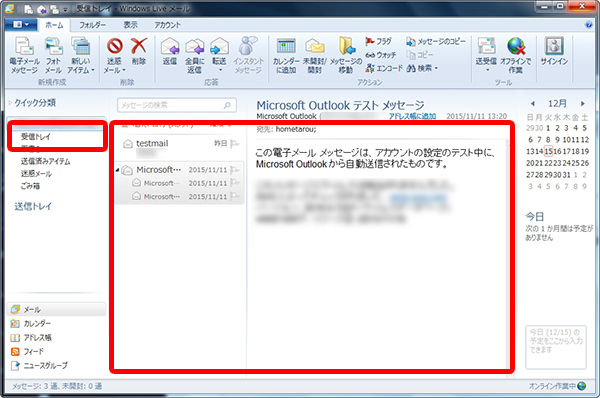Toggle flag on Microsoft thread top message
The height and width of the screenshot is (398, 600).
(x=235, y=170)
